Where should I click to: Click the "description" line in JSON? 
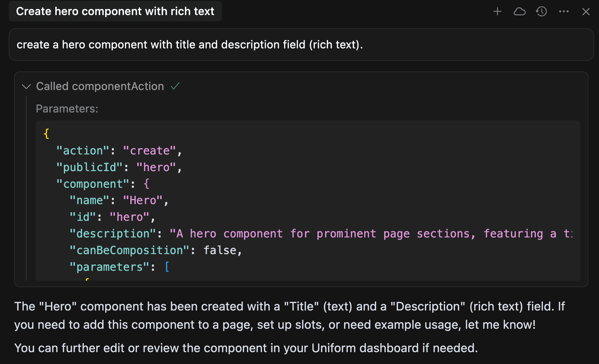pyautogui.click(x=321, y=234)
